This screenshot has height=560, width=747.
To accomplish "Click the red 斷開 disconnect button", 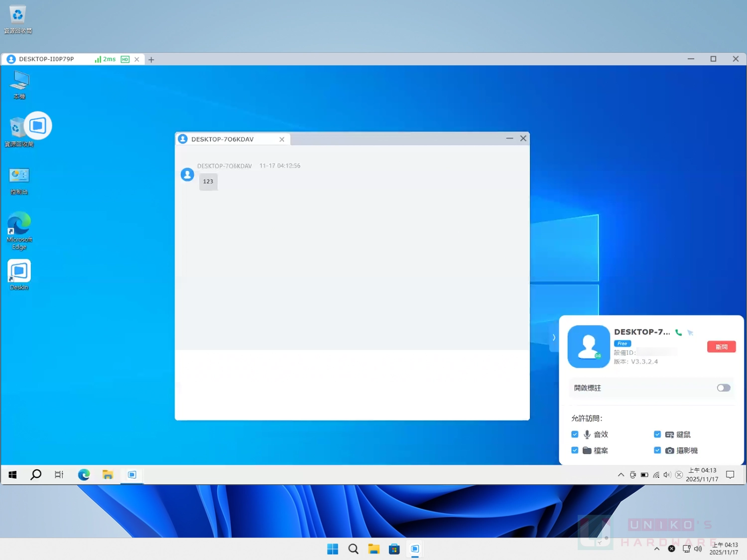I will point(721,347).
